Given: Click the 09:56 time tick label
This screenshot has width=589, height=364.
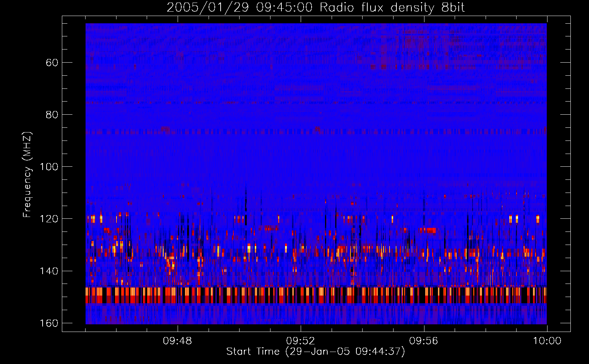Looking at the screenshot, I should click(x=423, y=341).
